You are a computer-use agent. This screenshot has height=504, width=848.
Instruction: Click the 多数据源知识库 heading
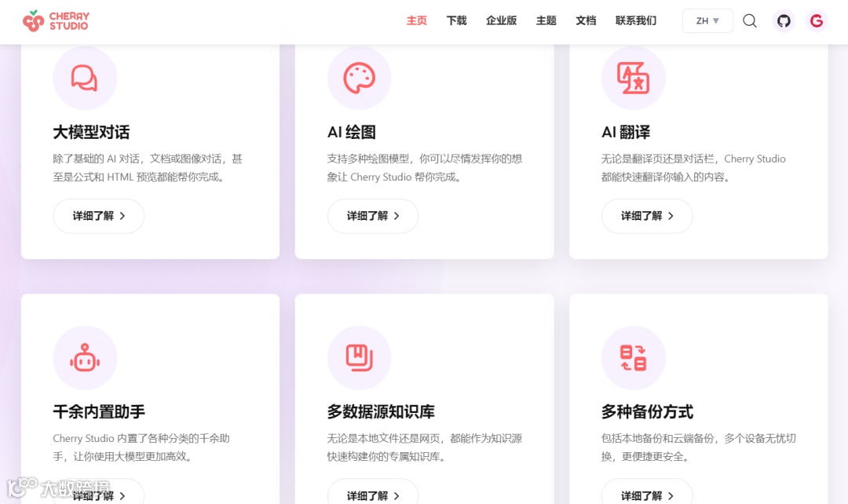pyautogui.click(x=381, y=411)
